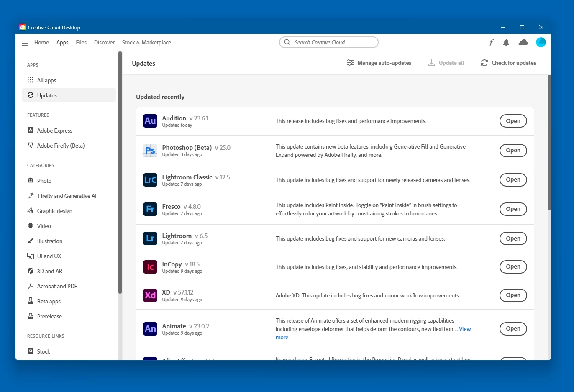This screenshot has height=392, width=574.
Task: Click the magnifier icon in search
Action: tap(287, 42)
